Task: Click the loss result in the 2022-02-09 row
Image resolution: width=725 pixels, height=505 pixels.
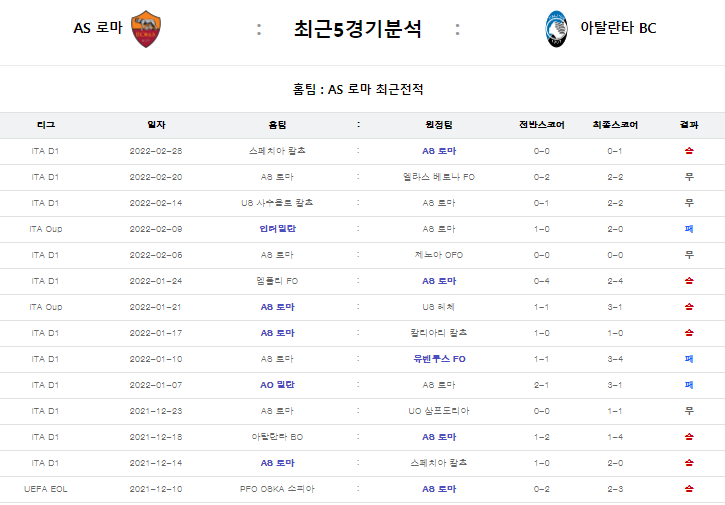Action: click(689, 228)
